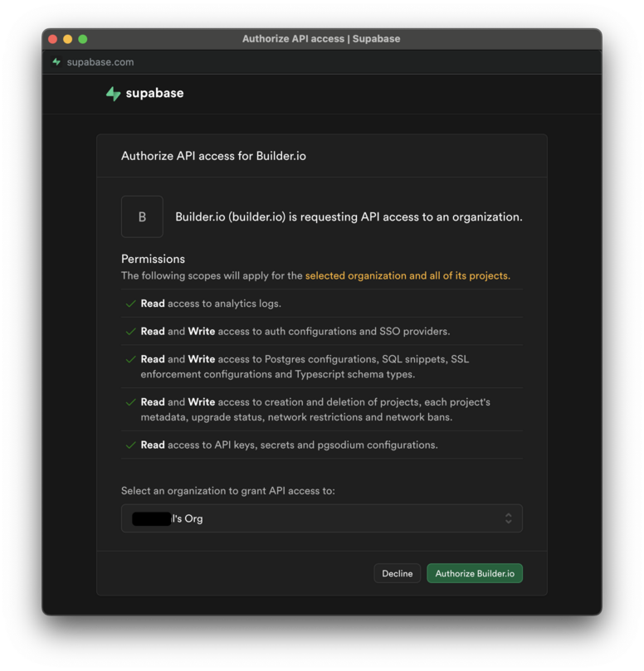Open the organization selection dropdown

click(x=321, y=518)
